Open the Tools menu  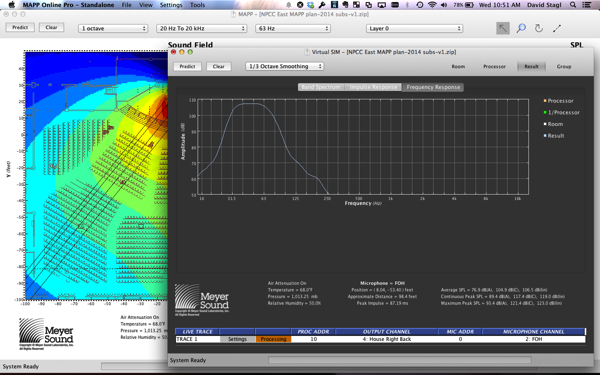(197, 5)
